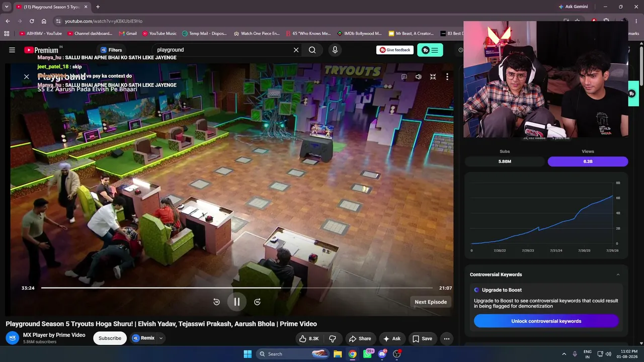
Task: Open the tab search dropdown arrow
Action: (x=7, y=7)
